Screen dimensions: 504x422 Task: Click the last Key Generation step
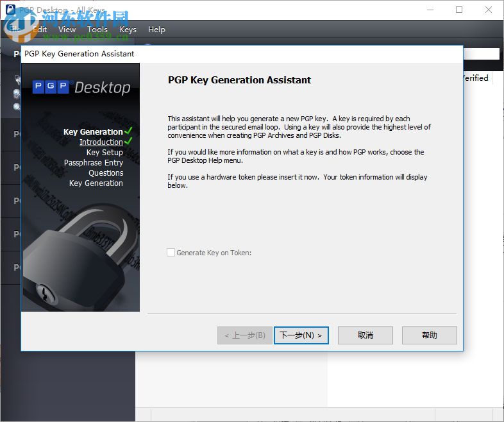(96, 183)
